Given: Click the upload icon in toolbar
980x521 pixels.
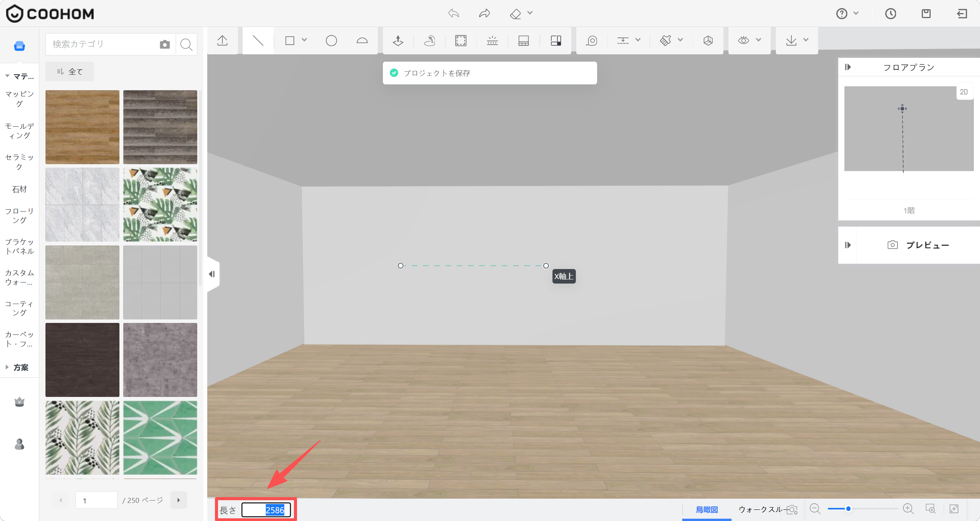Looking at the screenshot, I should [222, 40].
